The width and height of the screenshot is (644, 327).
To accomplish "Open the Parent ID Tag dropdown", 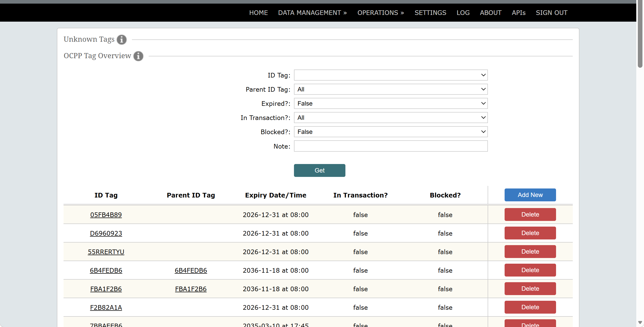I will (391, 89).
